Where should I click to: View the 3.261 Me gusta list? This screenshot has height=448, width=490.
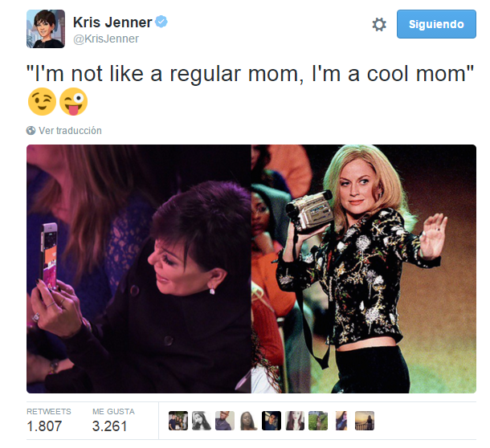[x=113, y=420]
